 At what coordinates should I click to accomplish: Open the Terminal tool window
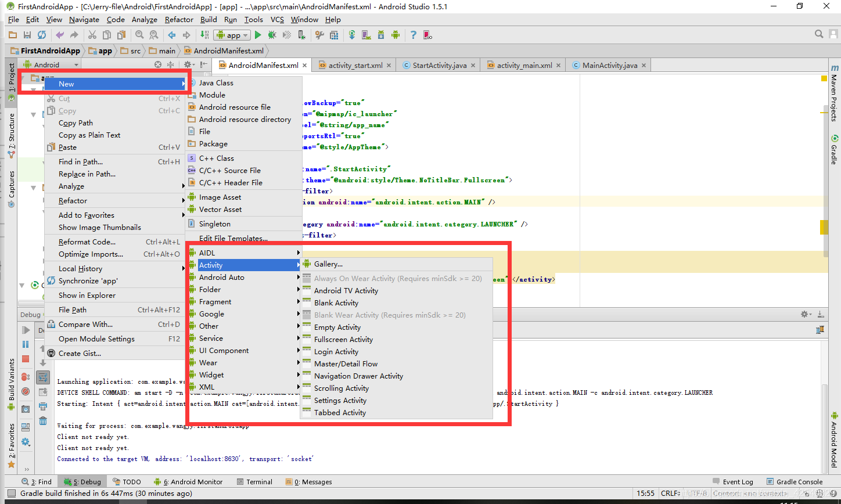point(254,481)
